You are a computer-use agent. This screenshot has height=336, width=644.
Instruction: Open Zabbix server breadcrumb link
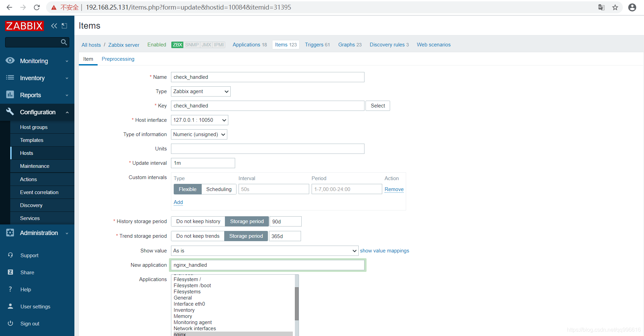click(x=124, y=45)
